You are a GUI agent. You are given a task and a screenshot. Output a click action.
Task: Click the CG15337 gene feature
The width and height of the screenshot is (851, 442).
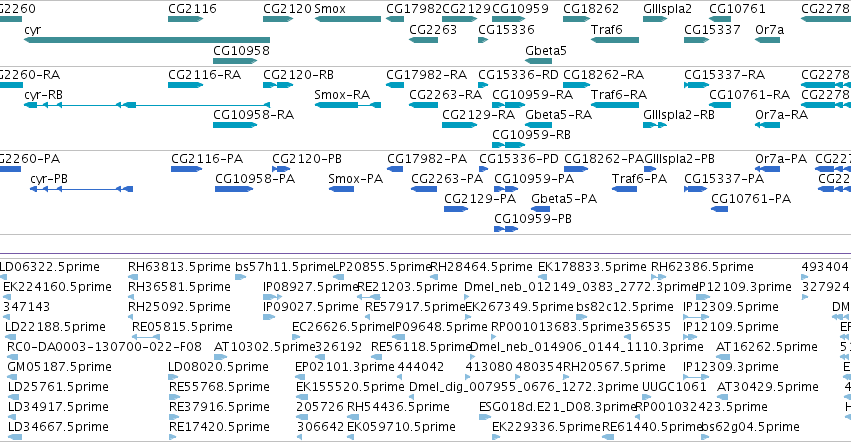point(696,40)
